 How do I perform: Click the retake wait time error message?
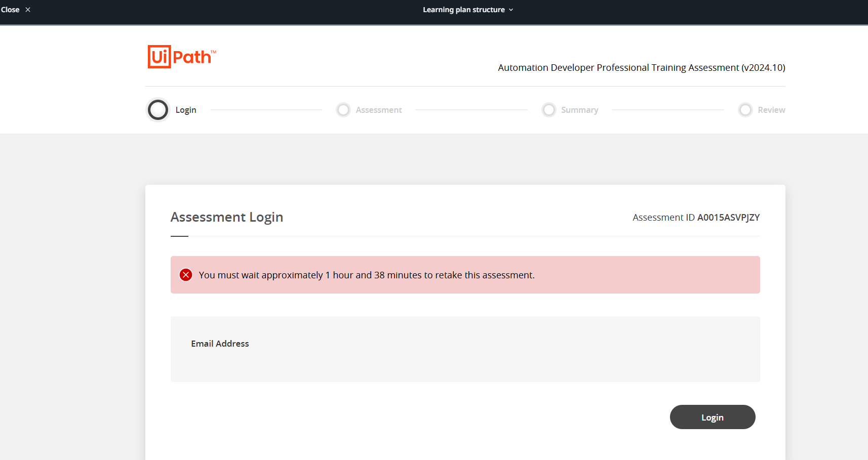(367, 275)
